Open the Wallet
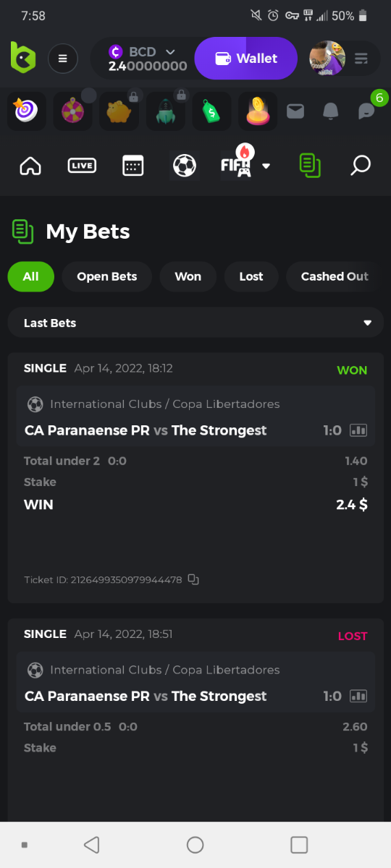The image size is (391, 868). tap(246, 59)
